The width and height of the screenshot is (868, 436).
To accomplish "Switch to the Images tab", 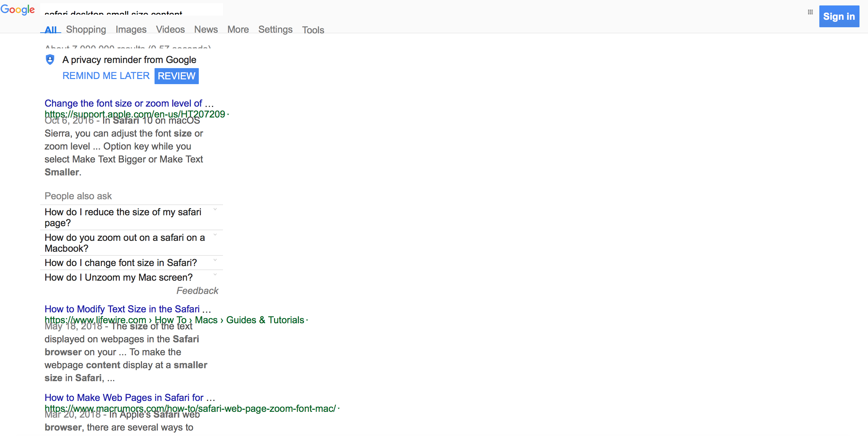I will pos(131,30).
